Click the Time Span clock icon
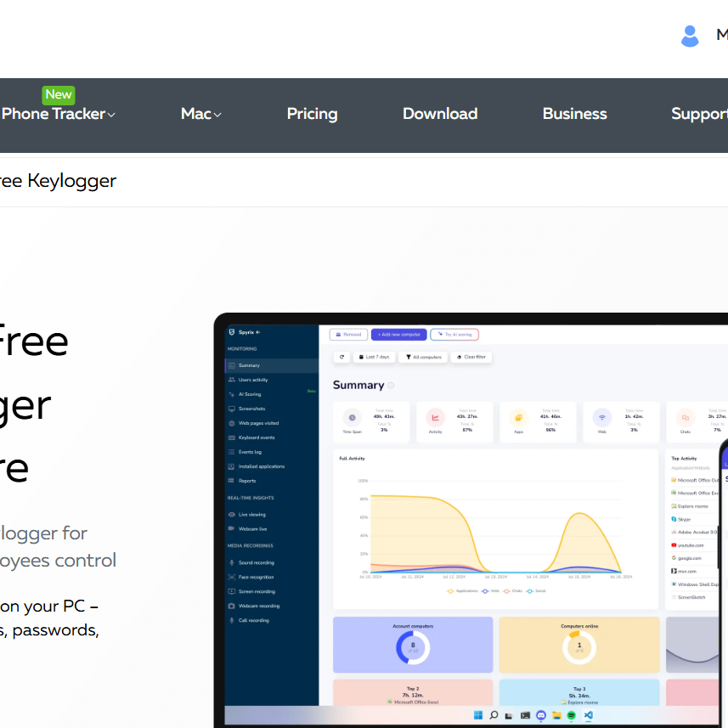The image size is (728, 728). coord(353,418)
